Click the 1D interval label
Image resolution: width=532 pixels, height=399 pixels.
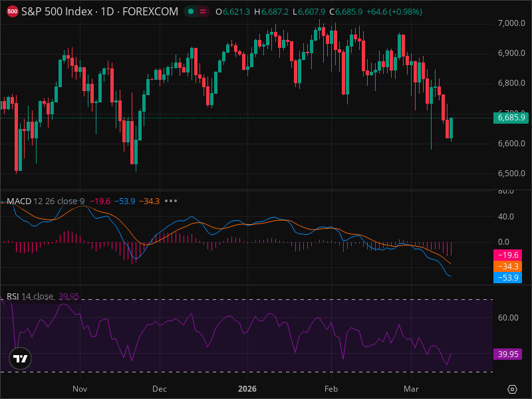tap(107, 11)
